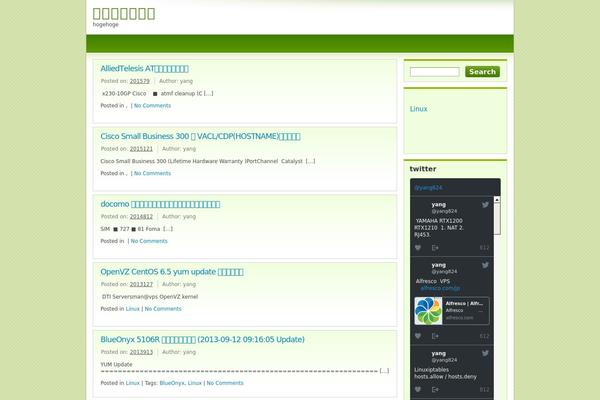The height and width of the screenshot is (400, 600).
Task: Click the timestamp on the Alfresco VPS tweet
Action: [x=484, y=336]
